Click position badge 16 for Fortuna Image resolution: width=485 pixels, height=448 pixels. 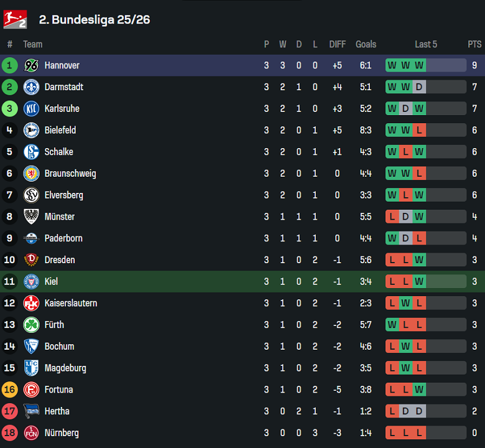point(9,390)
